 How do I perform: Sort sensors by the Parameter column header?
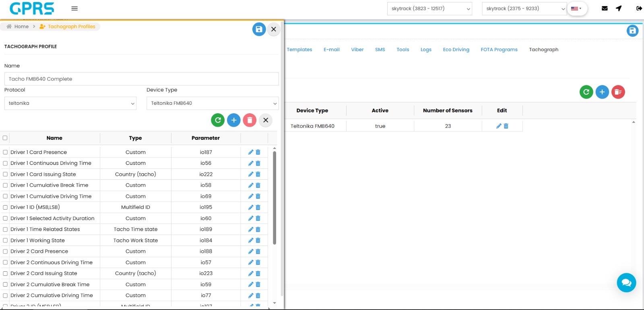[206, 138]
